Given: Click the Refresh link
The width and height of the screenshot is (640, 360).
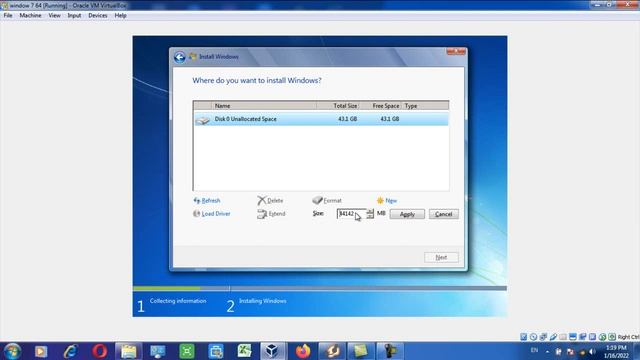Looking at the screenshot, I should click(207, 200).
